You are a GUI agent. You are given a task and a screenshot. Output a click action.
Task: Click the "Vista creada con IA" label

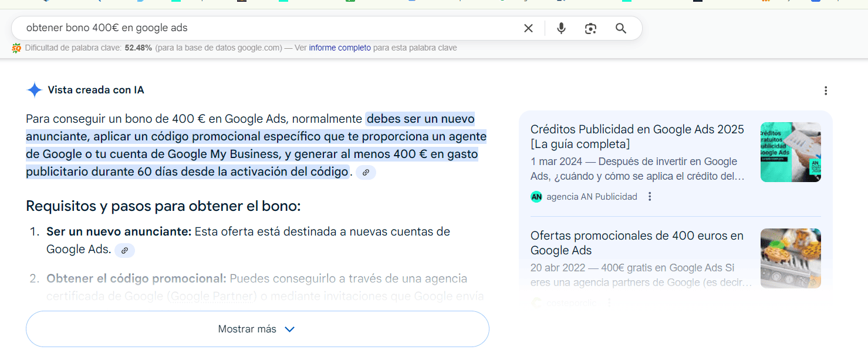click(x=96, y=90)
